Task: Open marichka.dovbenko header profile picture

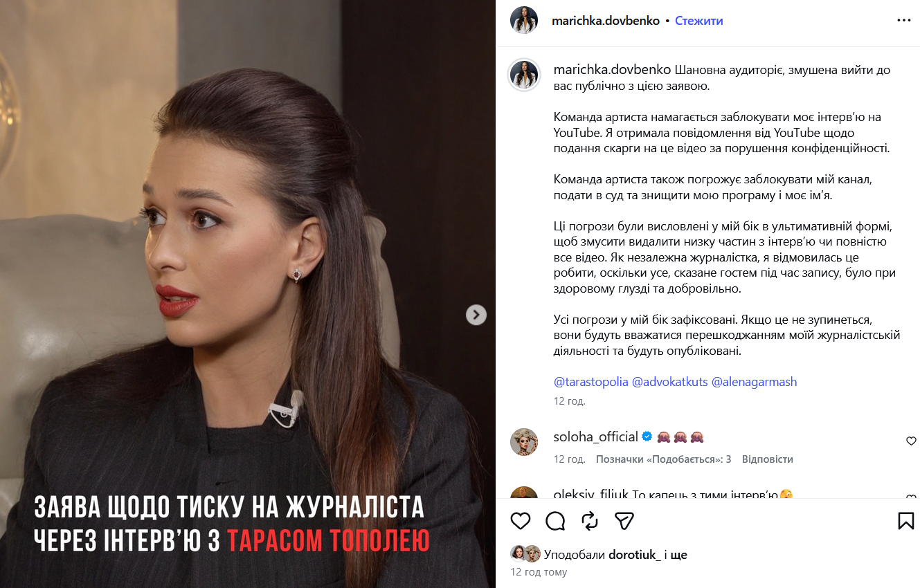Action: [x=524, y=20]
